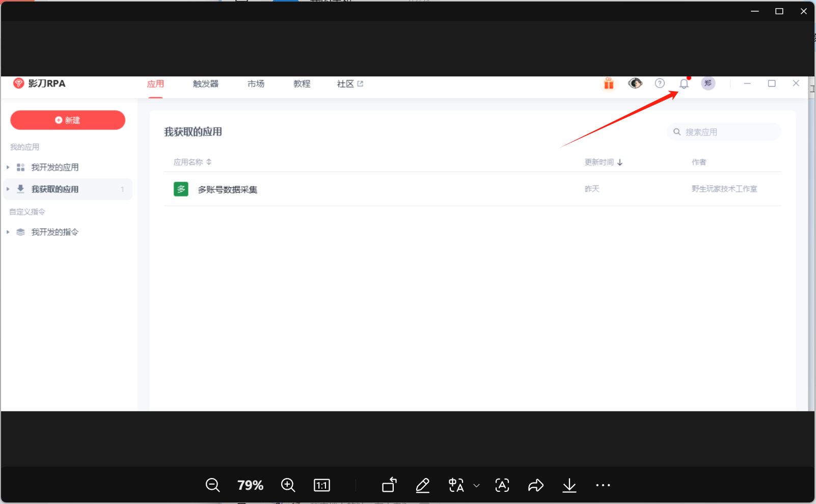Click the share arrow icon
This screenshot has width=816, height=504.
coord(535,485)
